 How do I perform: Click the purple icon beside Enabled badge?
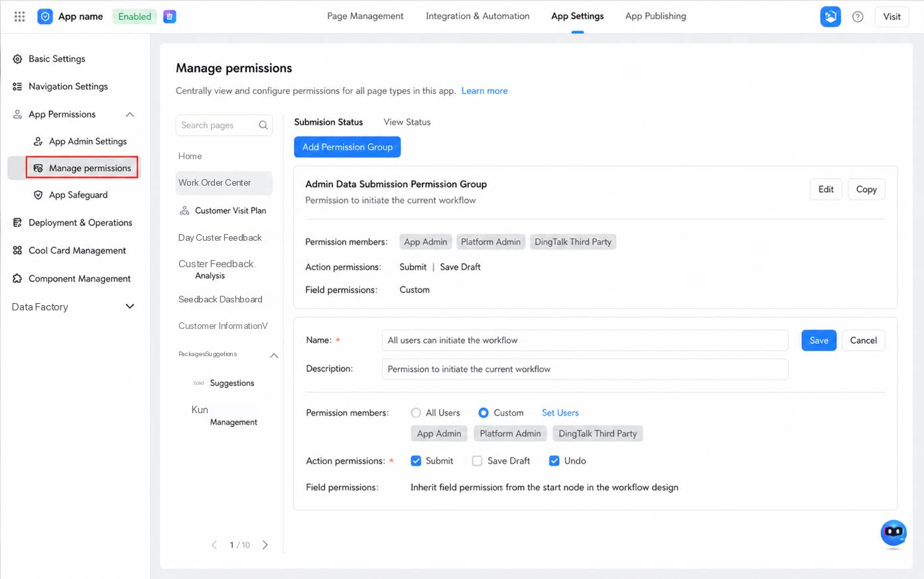(x=170, y=17)
